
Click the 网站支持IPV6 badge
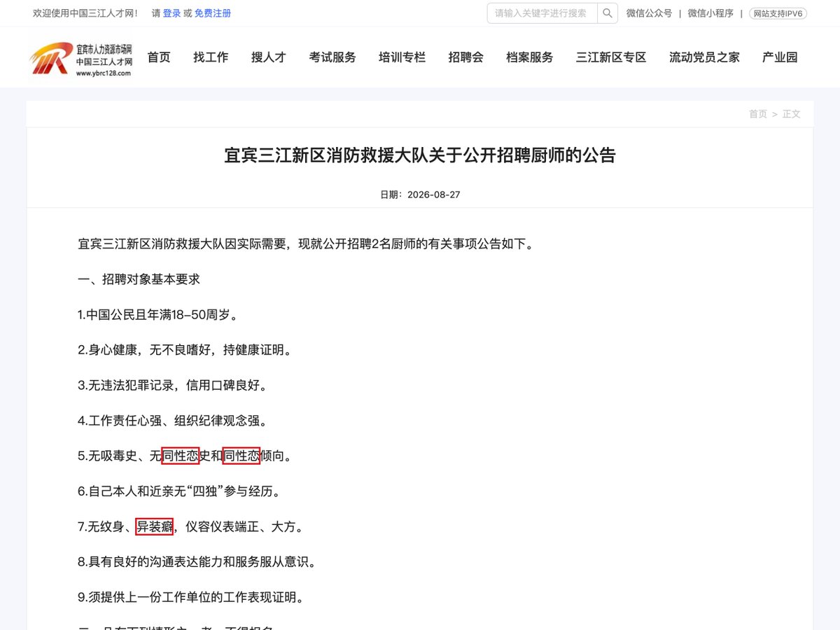778,13
